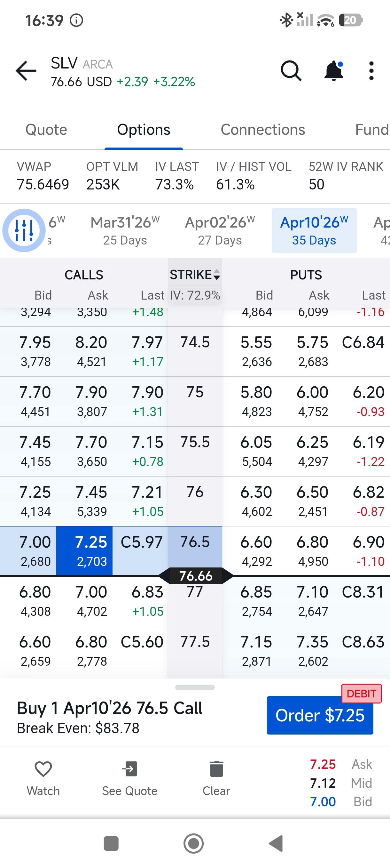Open the Fund tab
Viewport: 390px width, 868px height.
tap(372, 130)
